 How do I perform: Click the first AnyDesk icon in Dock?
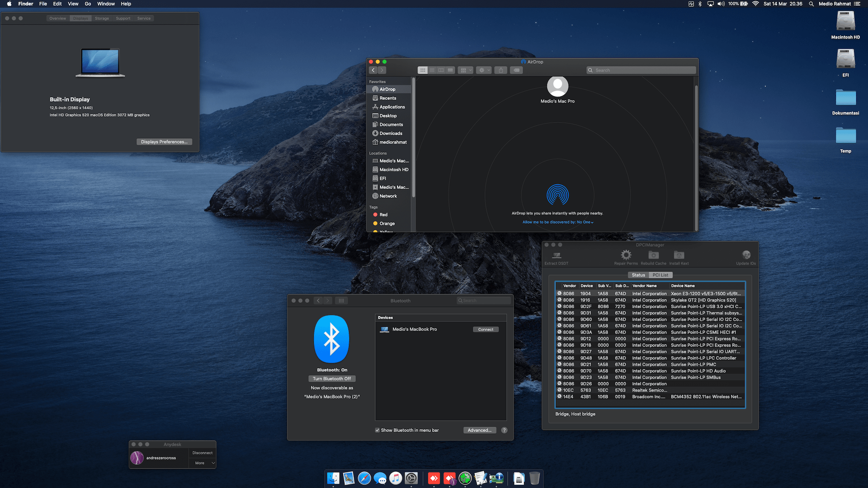coord(434,478)
